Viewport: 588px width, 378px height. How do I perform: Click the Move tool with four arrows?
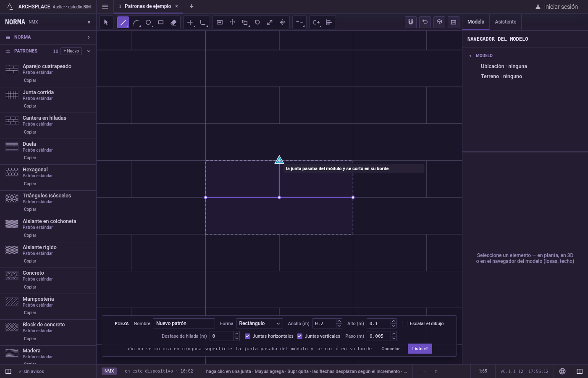[x=232, y=22]
